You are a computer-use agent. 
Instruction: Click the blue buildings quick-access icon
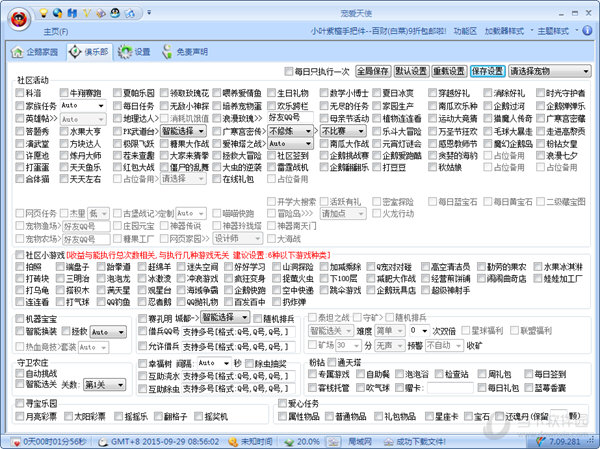click(x=72, y=13)
